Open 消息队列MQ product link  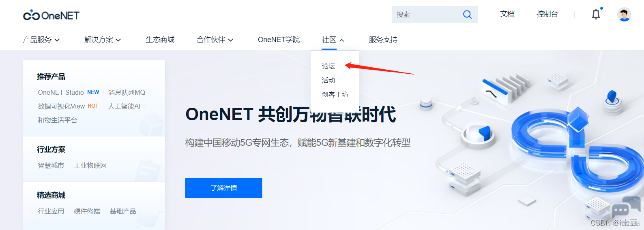[127, 92]
